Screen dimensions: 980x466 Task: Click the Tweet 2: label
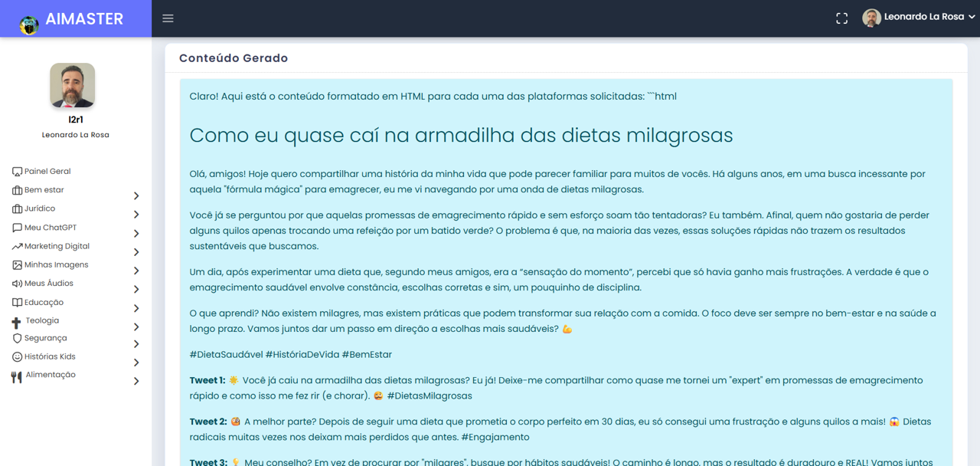(x=208, y=422)
